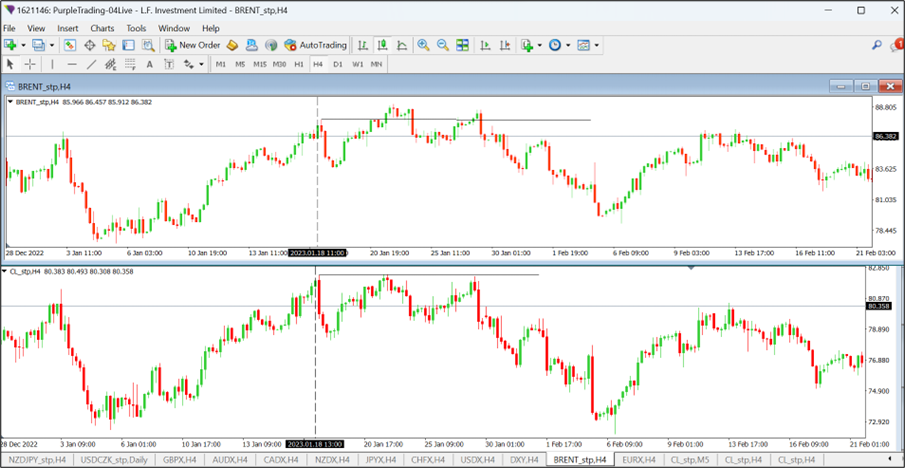Expand the New Chart dropdown arrow

[24, 45]
